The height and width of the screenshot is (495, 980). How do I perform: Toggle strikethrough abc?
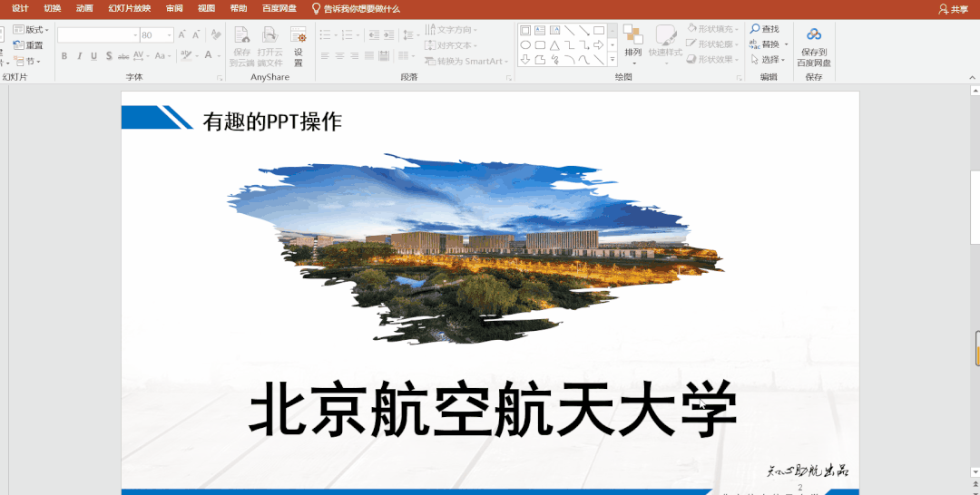coord(123,56)
